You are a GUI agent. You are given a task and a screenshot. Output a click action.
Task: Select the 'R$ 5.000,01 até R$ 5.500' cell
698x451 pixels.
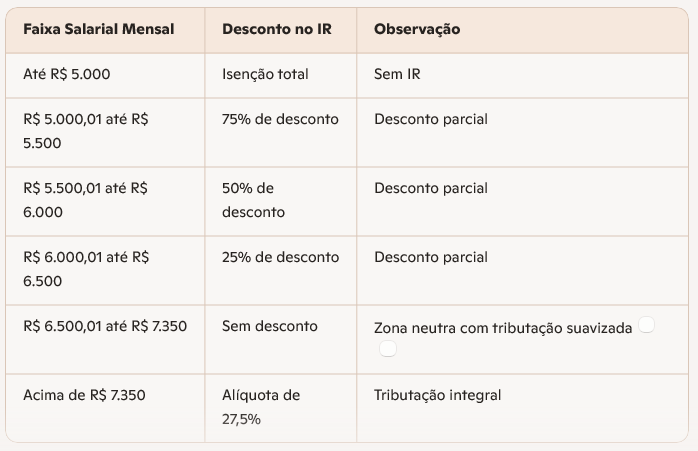[85, 131]
